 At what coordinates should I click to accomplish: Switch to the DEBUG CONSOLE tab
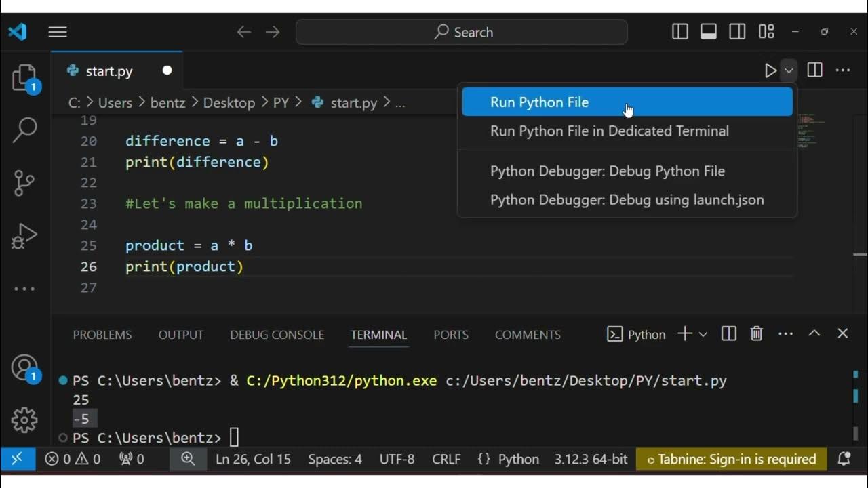coord(277,335)
